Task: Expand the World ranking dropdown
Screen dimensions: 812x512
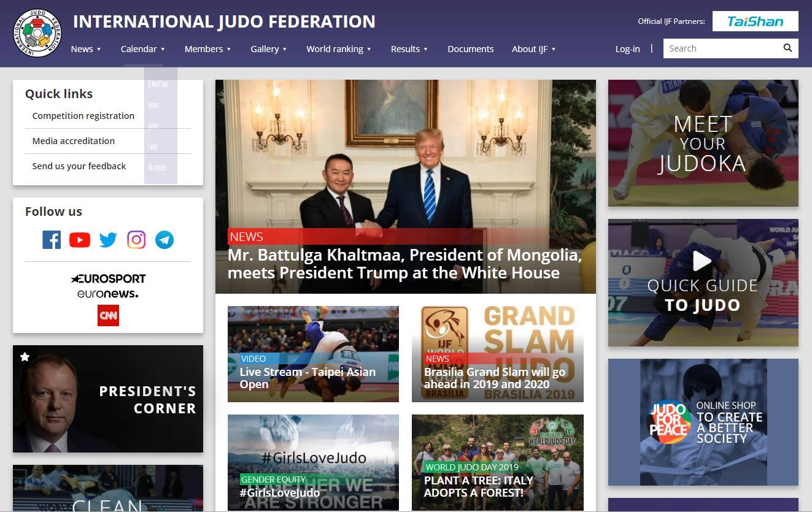Action: tap(339, 49)
